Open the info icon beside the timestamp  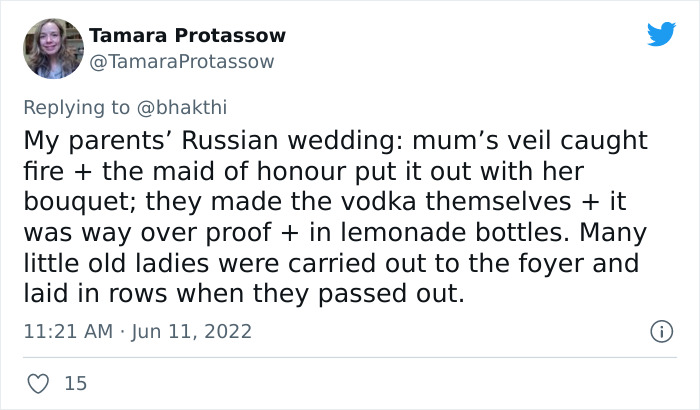point(660,330)
